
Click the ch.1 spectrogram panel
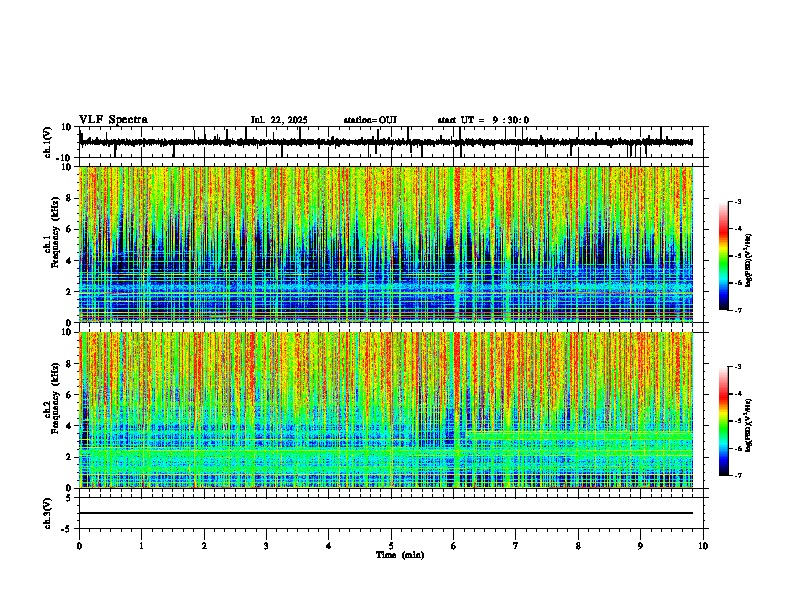pyautogui.click(x=386, y=244)
